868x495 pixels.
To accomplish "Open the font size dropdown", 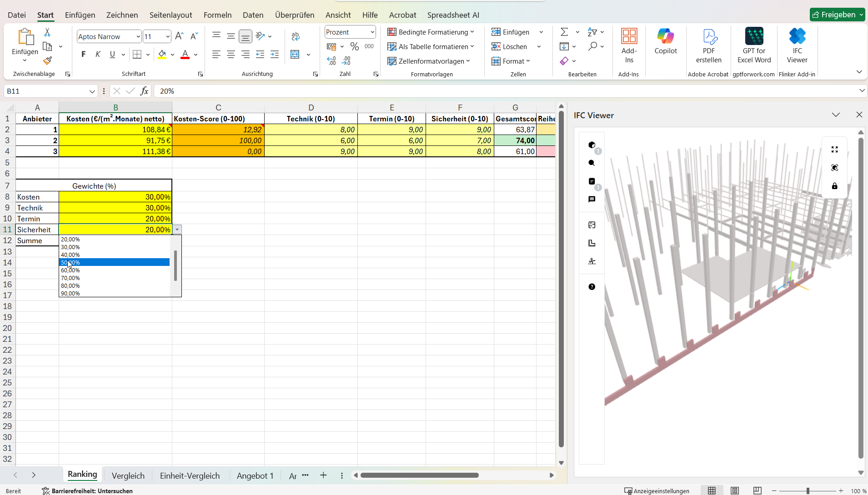I will 168,36.
